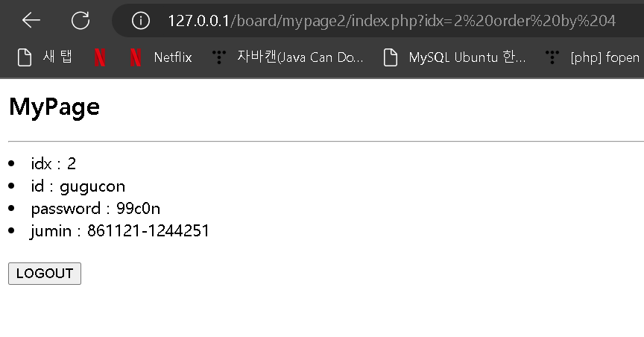644x337 pixels.
Task: Click the MyPage heading
Action: click(x=54, y=107)
